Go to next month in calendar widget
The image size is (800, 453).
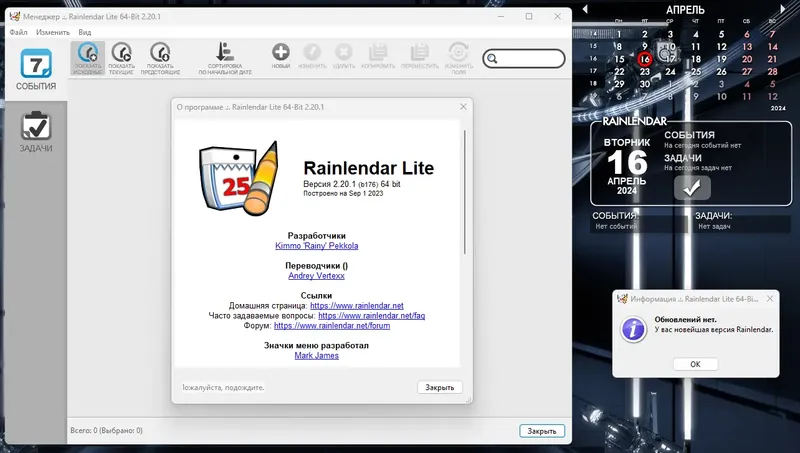[783, 9]
